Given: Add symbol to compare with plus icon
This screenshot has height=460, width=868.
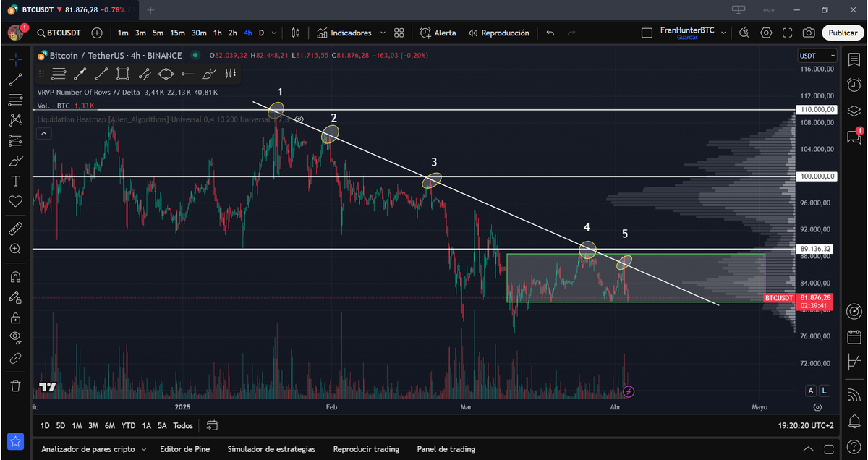Looking at the screenshot, I should 97,33.
